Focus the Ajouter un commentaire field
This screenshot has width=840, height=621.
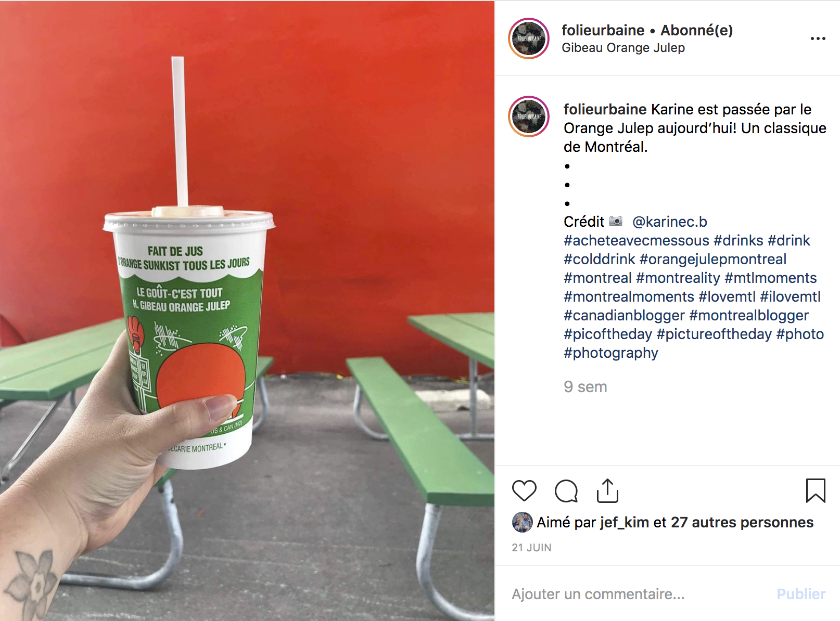click(640, 594)
